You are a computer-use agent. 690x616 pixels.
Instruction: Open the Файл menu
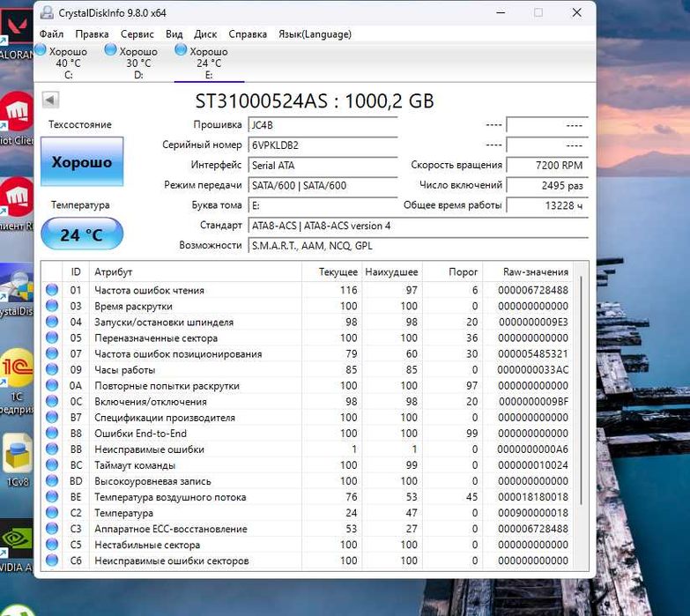51,34
